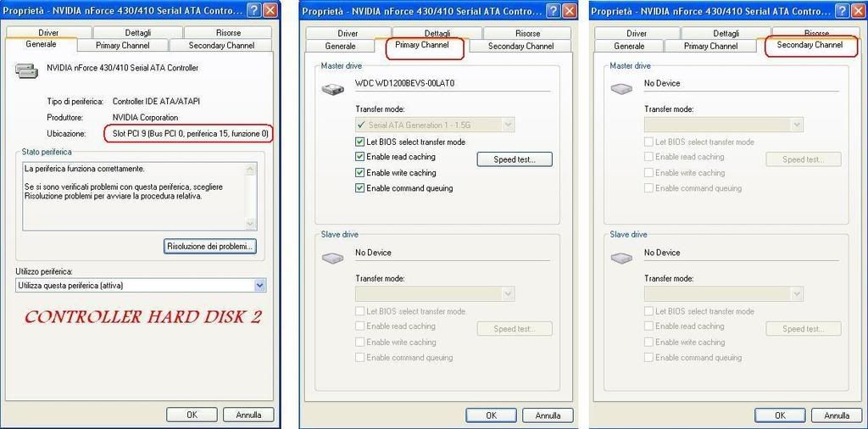Viewport: 868px width, 429px height.
Task: Uncheck Let BIOS select transfer mode for WDC drive
Action: tap(361, 142)
